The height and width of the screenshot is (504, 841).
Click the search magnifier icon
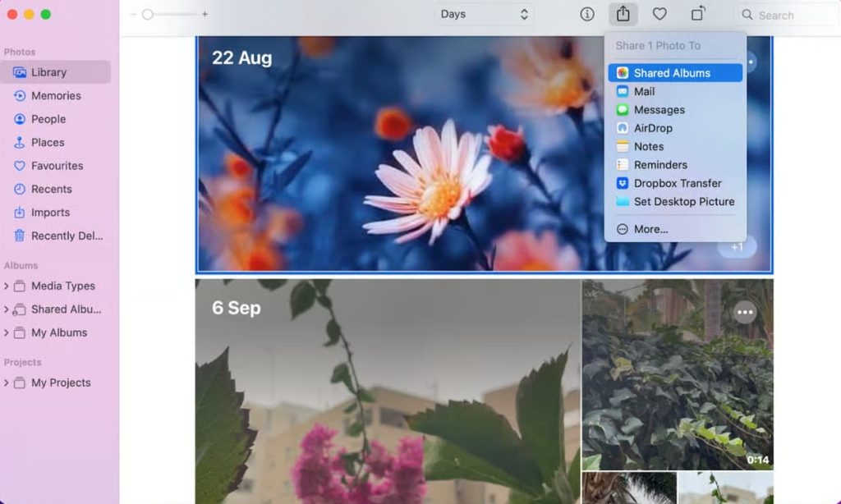click(747, 15)
